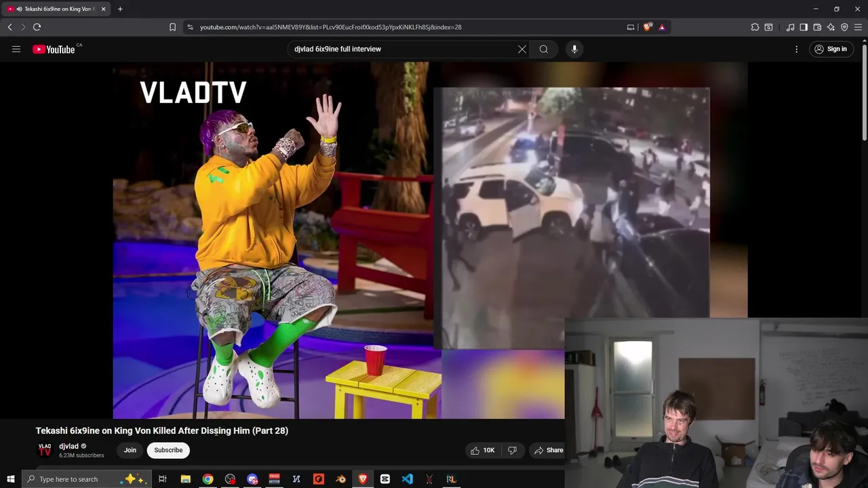
Task: Join the djvlad channel membership
Action: [130, 450]
